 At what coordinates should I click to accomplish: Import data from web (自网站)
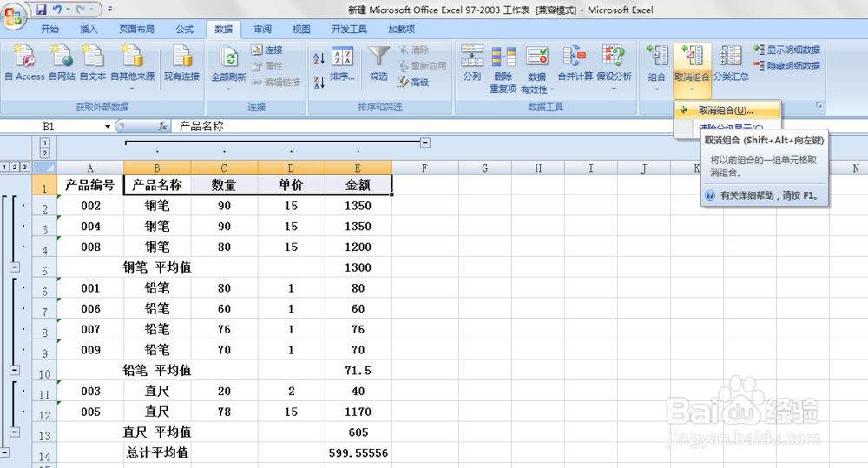pos(62,63)
